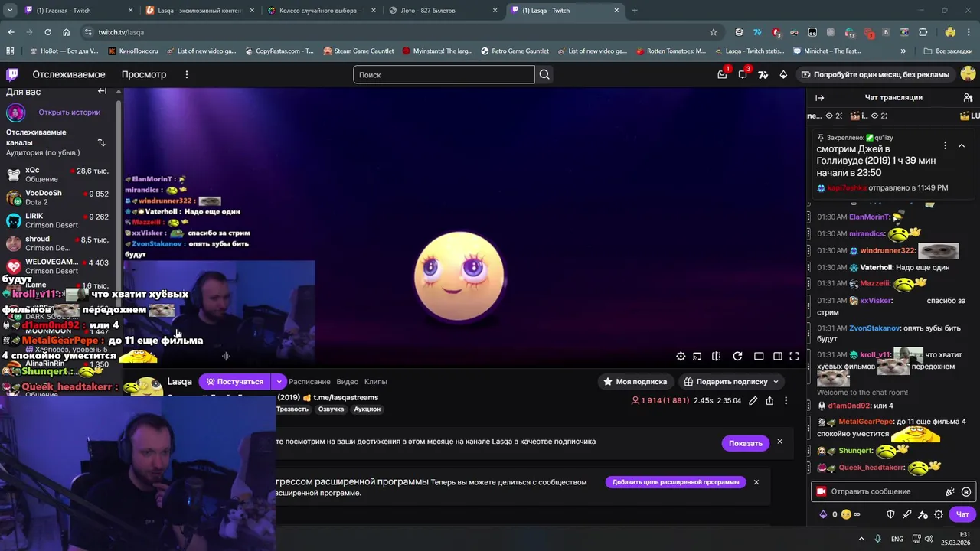The height and width of the screenshot is (551, 980).
Task: Open the t.me/lasqastreams link
Action: point(345,398)
